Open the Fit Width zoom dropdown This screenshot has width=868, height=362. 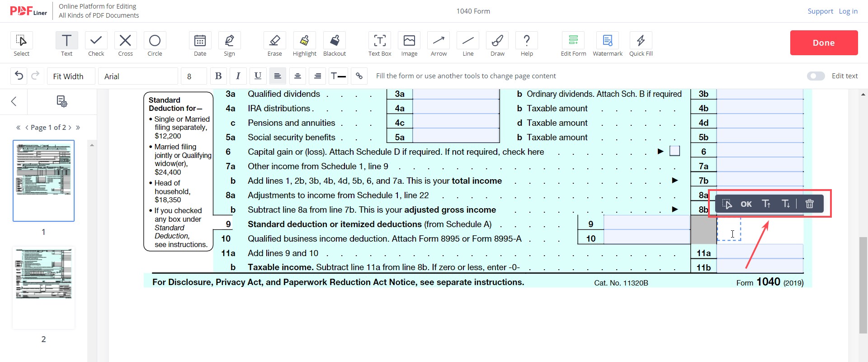(71, 76)
